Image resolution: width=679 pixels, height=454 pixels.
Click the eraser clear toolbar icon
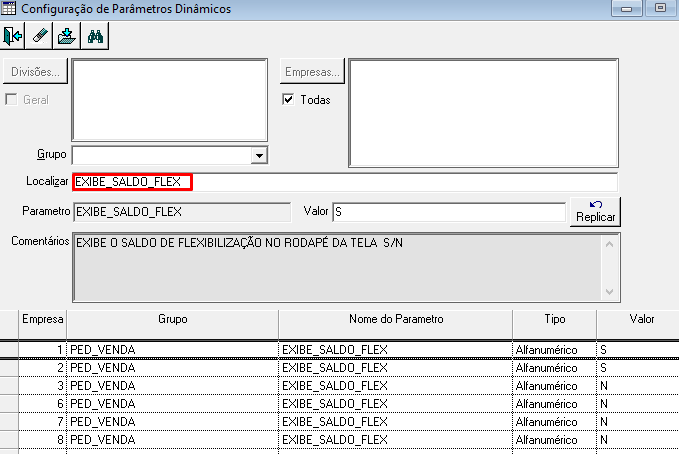pyautogui.click(x=39, y=36)
